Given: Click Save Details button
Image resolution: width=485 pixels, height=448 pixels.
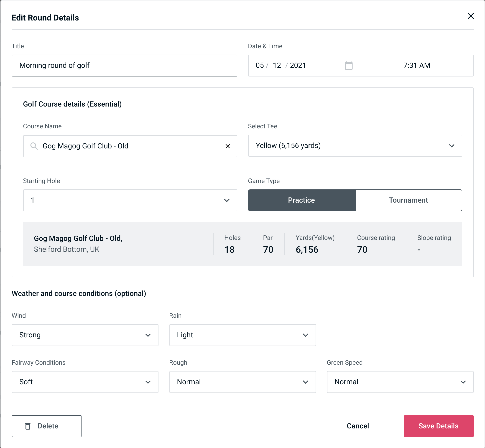Looking at the screenshot, I should click(x=438, y=426).
